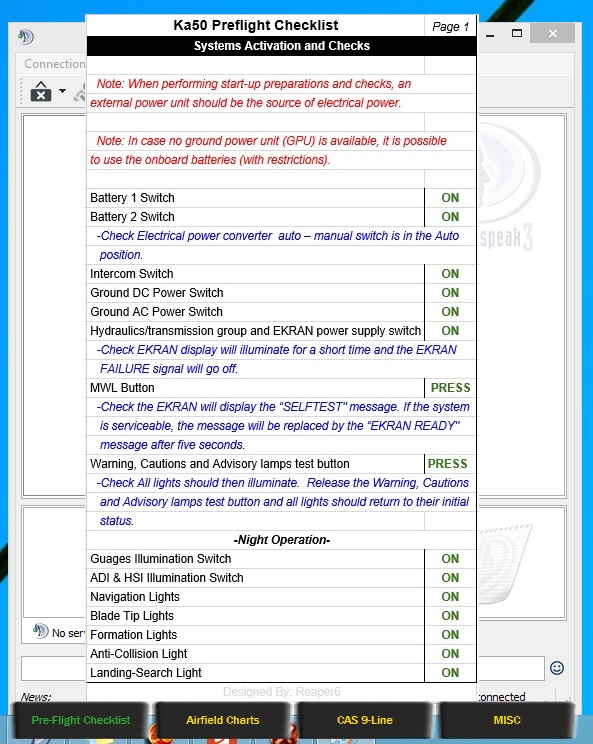The width and height of the screenshot is (593, 744).
Task: Select the 'Formation Lights' row label
Action: click(x=133, y=634)
